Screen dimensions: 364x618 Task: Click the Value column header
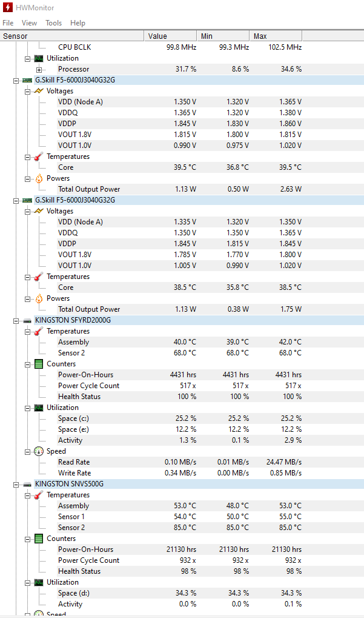tap(170, 36)
